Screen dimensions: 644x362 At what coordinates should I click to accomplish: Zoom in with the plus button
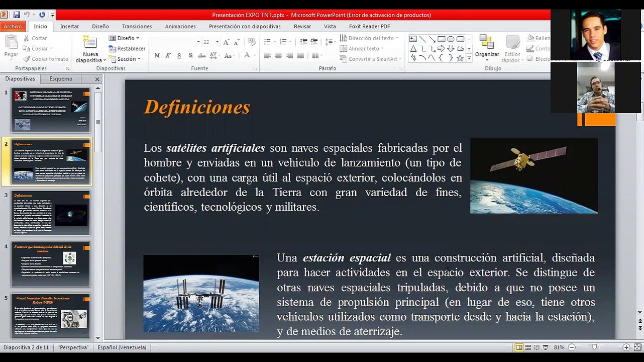[x=626, y=347]
